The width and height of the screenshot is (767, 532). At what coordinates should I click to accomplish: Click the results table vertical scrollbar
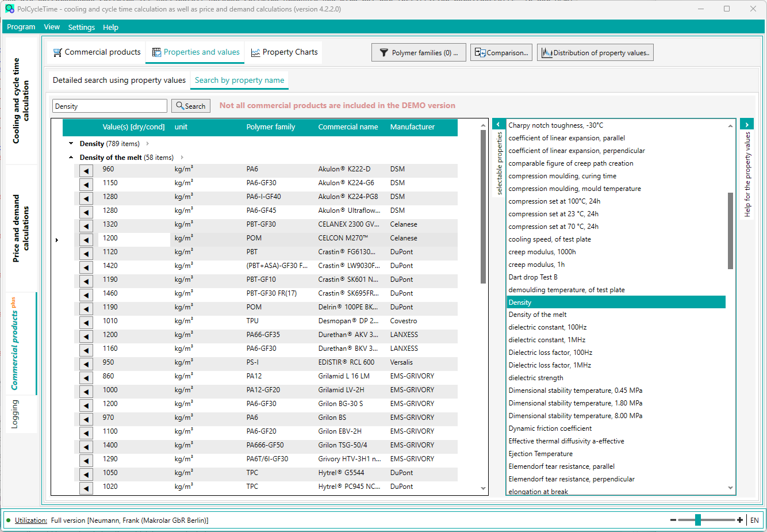tap(483, 206)
